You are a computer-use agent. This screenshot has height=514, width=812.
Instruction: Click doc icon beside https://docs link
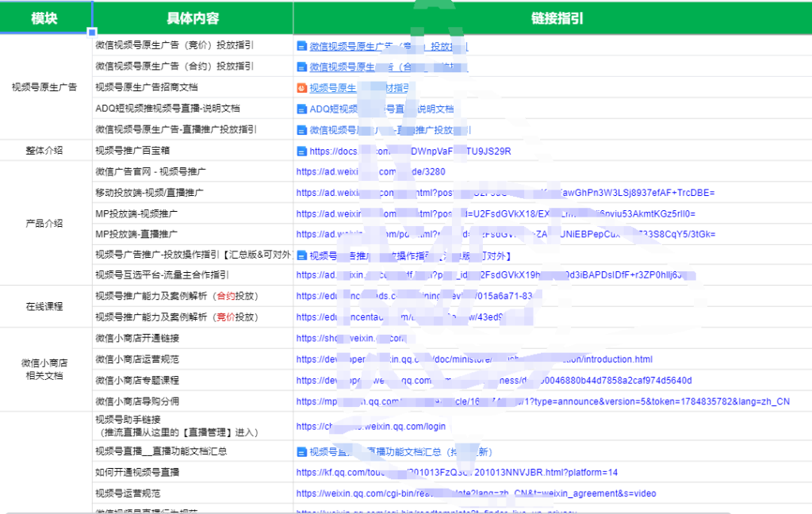coord(301,152)
